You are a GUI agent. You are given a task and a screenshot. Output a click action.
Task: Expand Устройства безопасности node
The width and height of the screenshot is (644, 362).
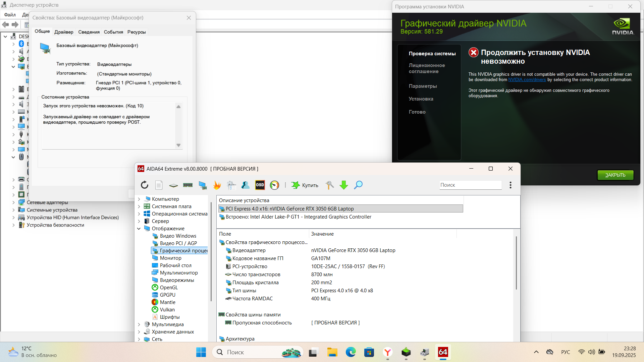pos(13,225)
